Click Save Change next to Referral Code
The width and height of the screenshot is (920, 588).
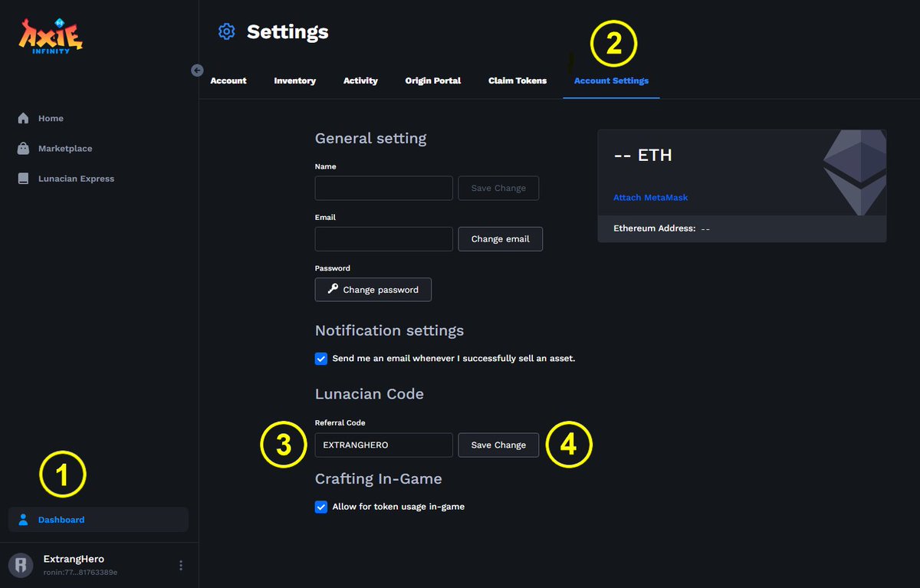pyautogui.click(x=498, y=445)
